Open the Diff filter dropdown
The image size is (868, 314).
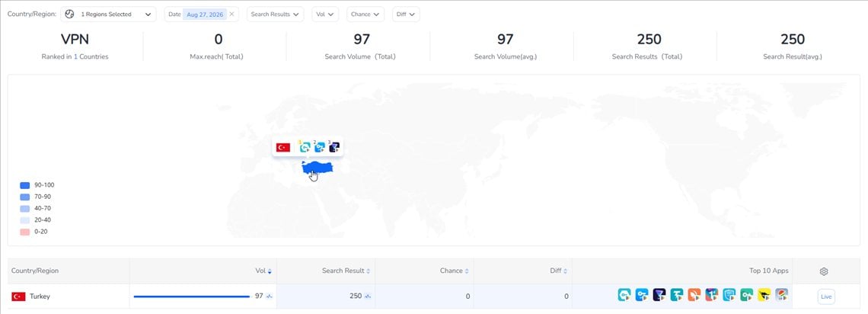point(406,14)
